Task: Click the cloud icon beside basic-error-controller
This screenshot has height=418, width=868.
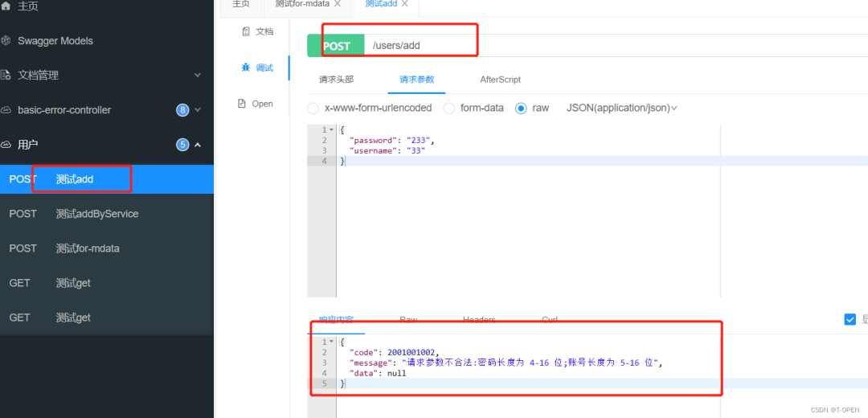Action: 6,110
